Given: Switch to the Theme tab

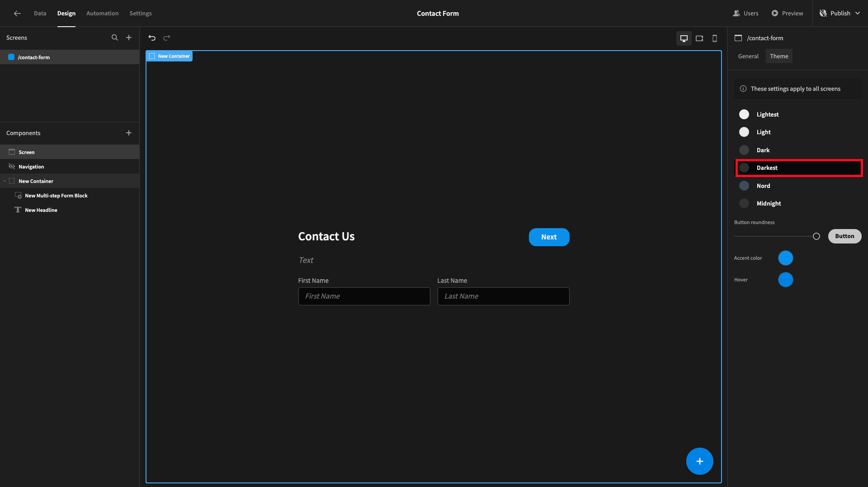Looking at the screenshot, I should (x=779, y=56).
